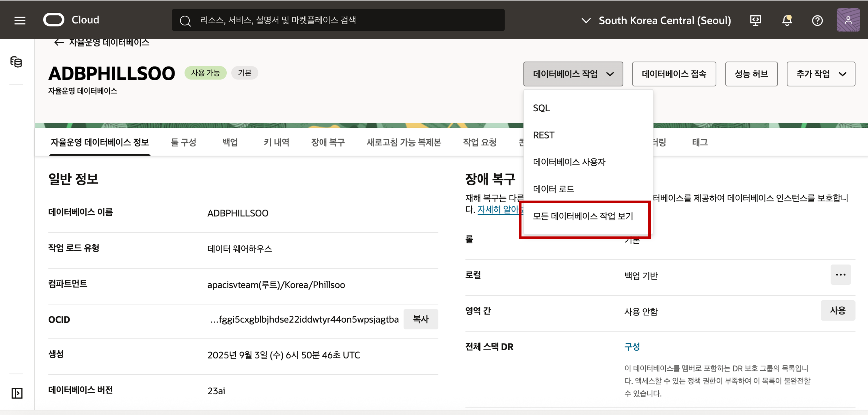Open the 자세히 알아보기 link
Image resolution: width=868 pixels, height=416 pixels.
(500, 210)
